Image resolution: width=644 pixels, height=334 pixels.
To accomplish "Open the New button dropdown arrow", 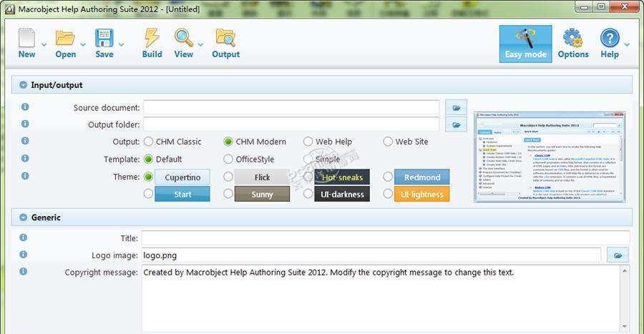I will (x=44, y=44).
